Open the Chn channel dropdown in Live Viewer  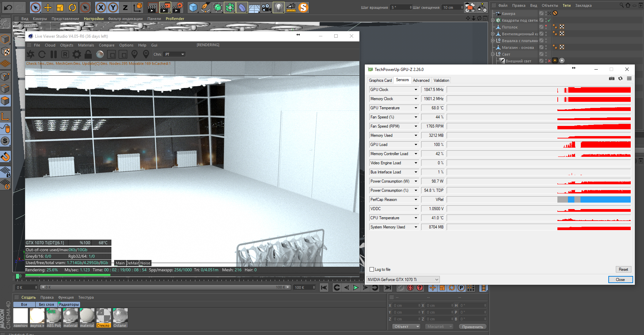175,54
